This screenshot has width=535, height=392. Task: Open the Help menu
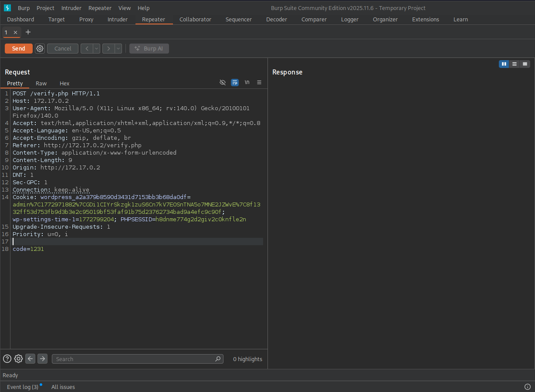pos(143,8)
